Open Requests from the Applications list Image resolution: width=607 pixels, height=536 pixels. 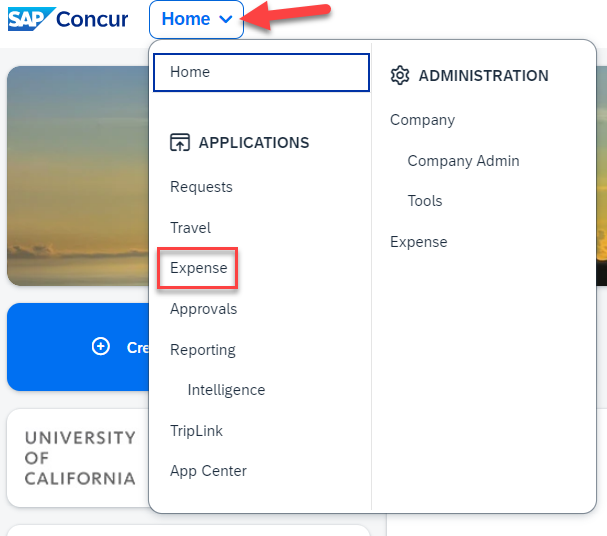(x=201, y=187)
